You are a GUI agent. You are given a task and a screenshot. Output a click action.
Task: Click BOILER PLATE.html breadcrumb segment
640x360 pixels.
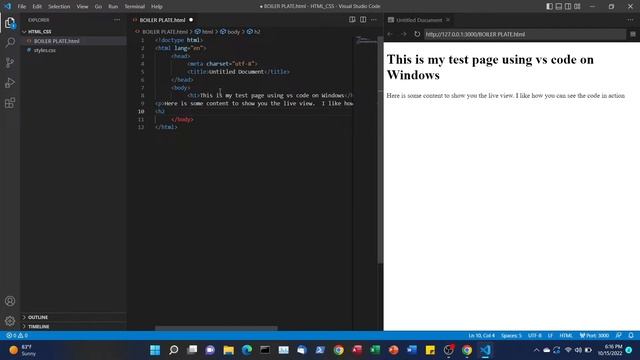162,31
